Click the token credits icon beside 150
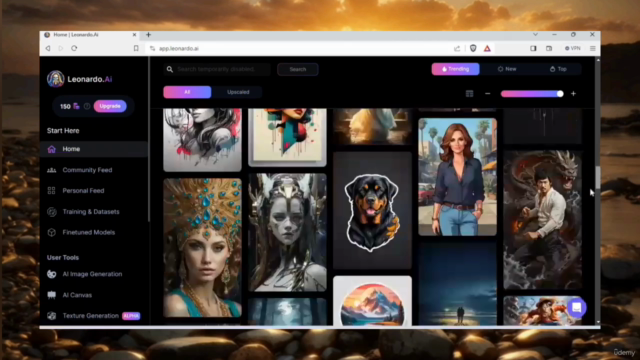Image resolution: width=640 pixels, height=360 pixels. (76, 106)
